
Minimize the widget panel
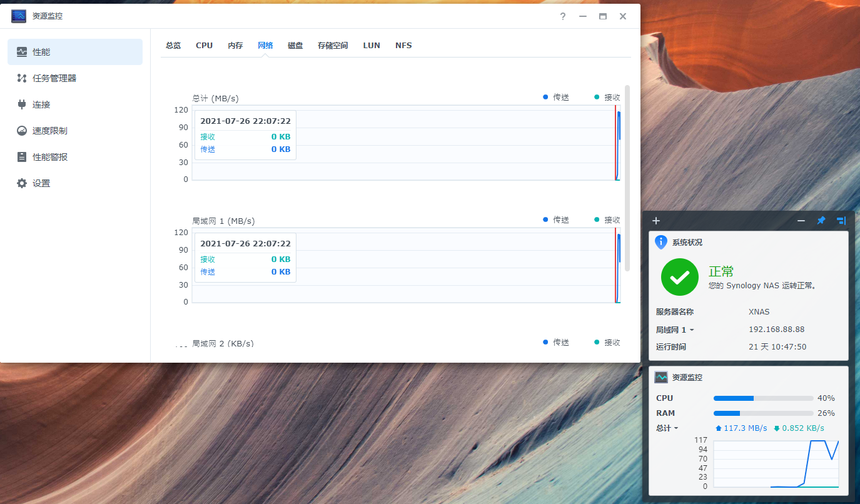(801, 221)
